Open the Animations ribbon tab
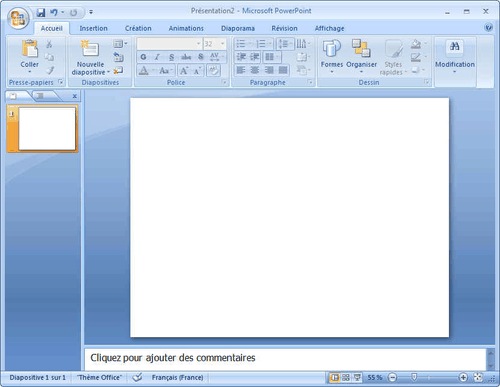 [186, 28]
